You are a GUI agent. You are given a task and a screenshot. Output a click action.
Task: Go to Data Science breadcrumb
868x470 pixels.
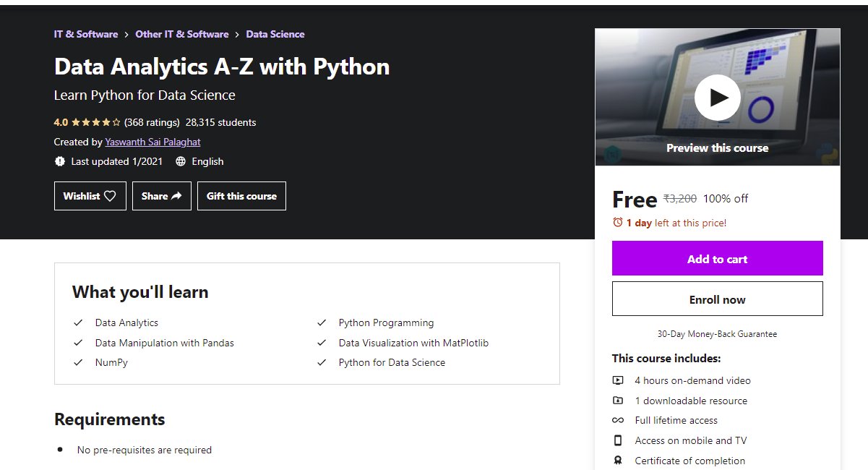275,34
